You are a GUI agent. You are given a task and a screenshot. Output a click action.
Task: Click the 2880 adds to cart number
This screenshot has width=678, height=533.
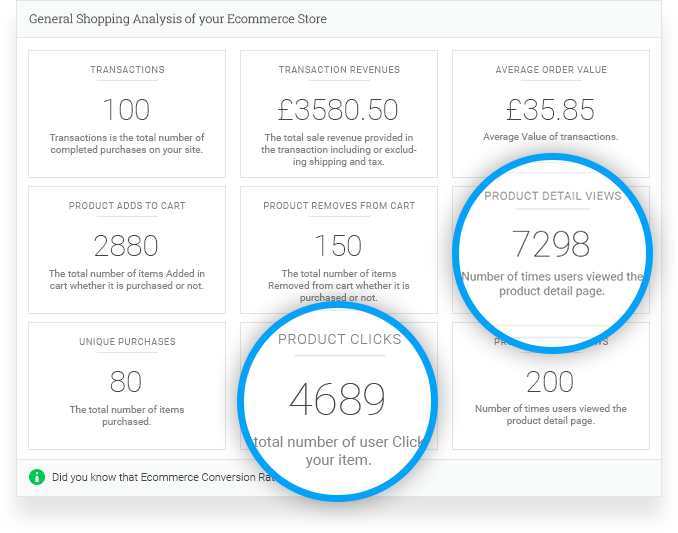126,246
